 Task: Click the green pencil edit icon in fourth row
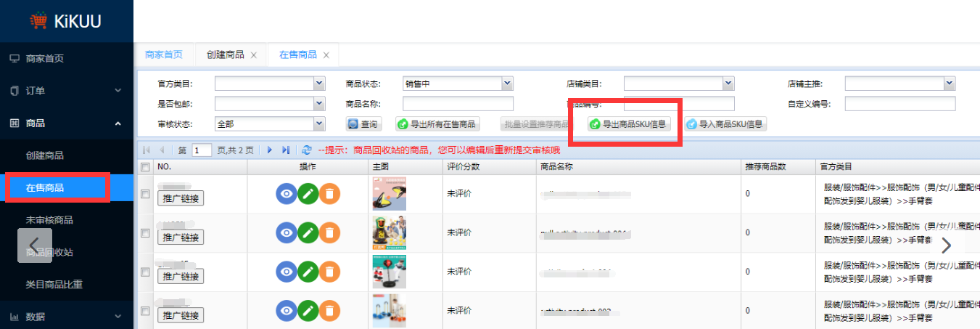coord(308,310)
